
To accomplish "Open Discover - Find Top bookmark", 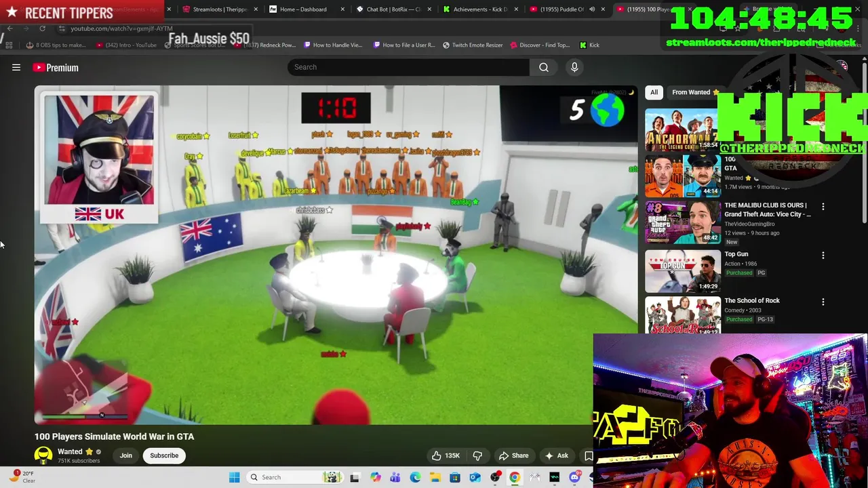I will (539, 45).
